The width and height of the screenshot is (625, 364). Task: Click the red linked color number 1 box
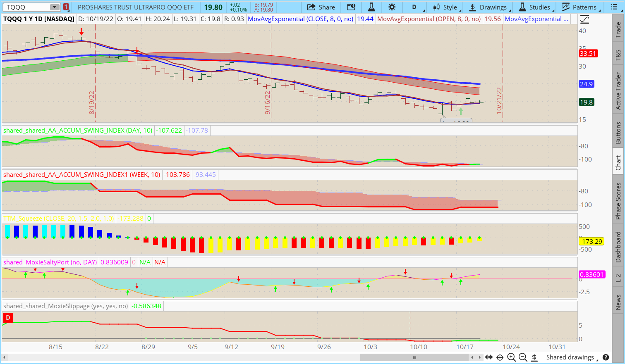(66, 7)
